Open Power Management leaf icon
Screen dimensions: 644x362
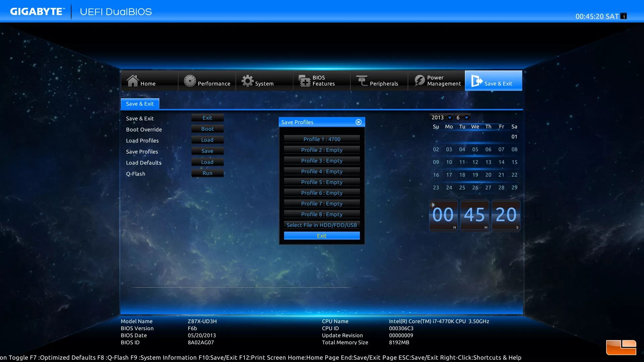pos(419,81)
